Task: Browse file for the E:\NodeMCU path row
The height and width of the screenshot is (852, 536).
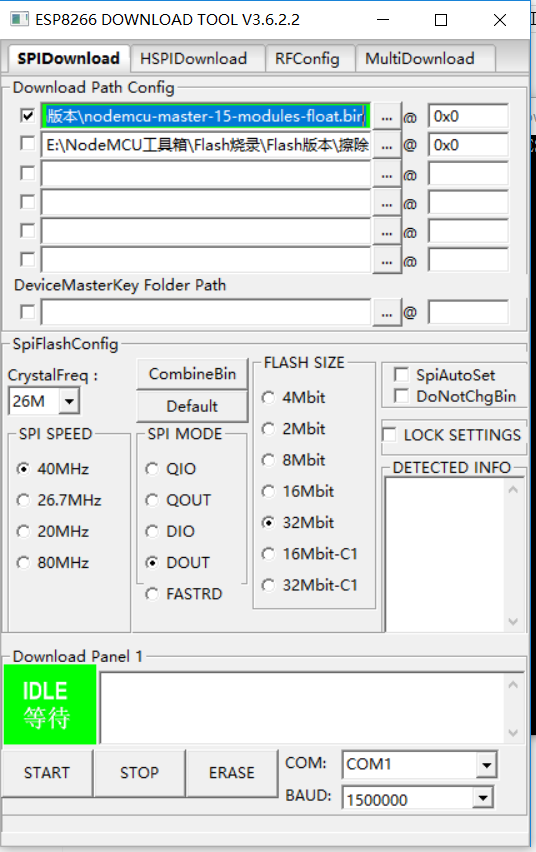Action: click(x=387, y=146)
